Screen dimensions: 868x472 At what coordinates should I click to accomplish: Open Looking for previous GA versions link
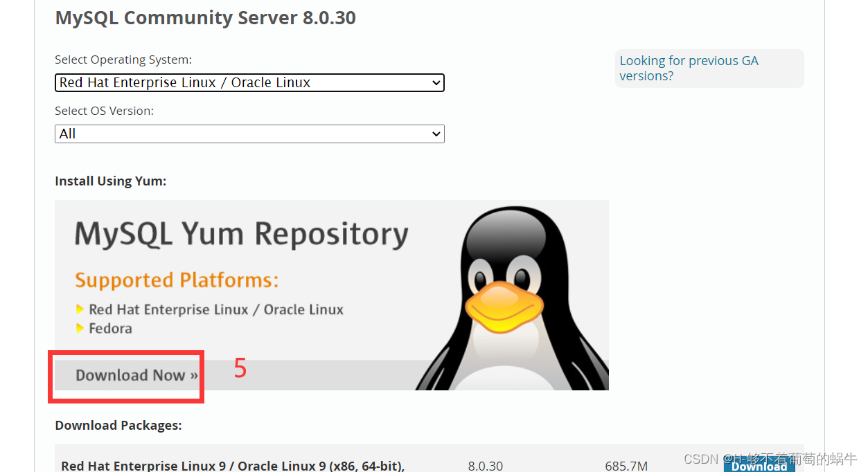coord(689,68)
